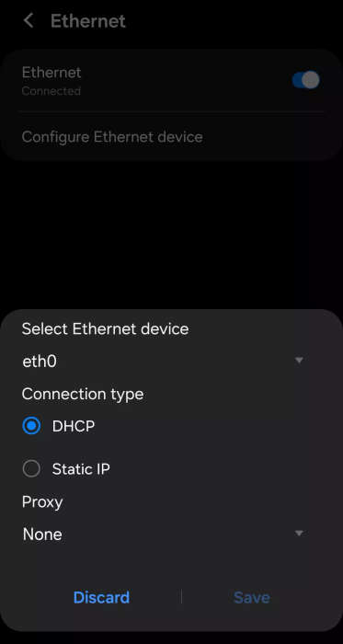Tap the Connected status text
The width and height of the screenshot is (343, 644).
51,91
